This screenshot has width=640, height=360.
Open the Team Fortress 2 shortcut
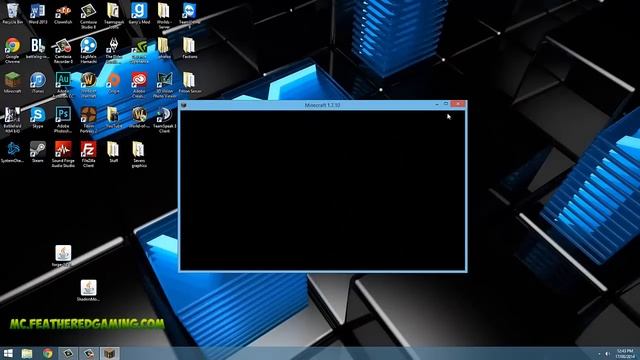[x=88, y=120]
